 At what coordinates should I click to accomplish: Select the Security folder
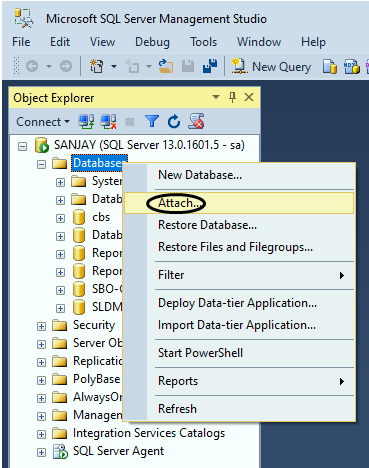pos(94,325)
